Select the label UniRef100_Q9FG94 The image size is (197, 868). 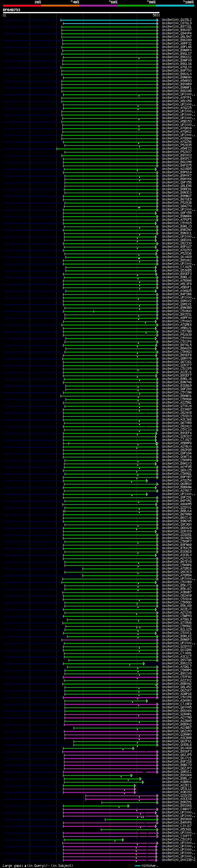(x=177, y=453)
